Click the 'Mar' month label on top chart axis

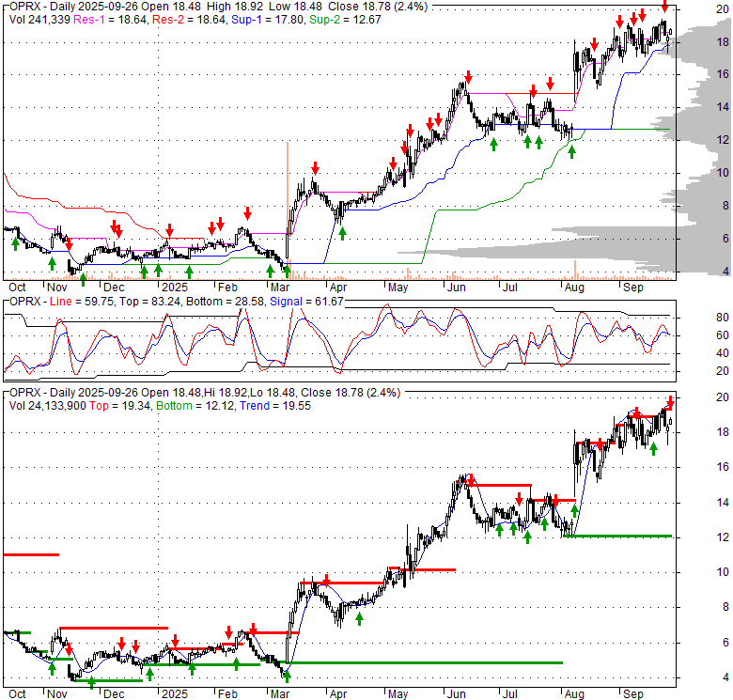pos(280,288)
